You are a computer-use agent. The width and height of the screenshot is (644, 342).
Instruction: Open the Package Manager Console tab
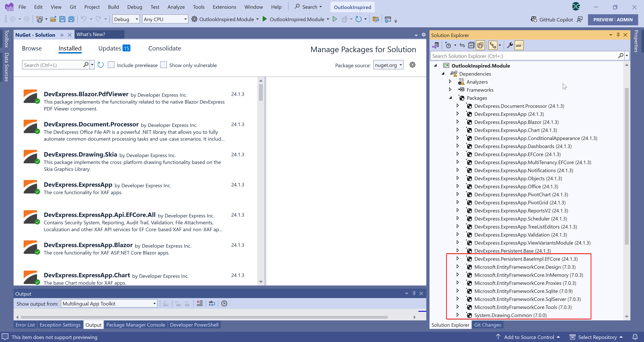click(x=136, y=325)
